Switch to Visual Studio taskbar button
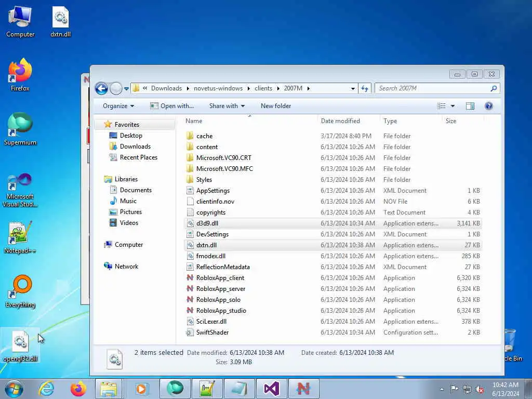 [x=272, y=389]
